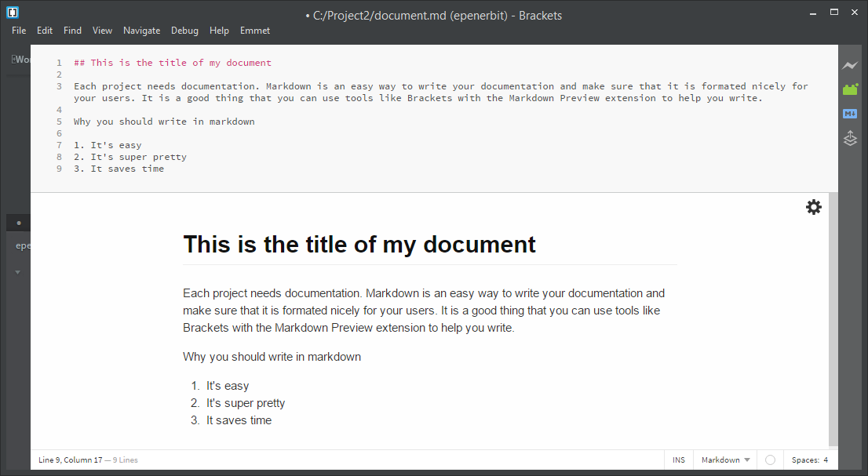Click the Markdown dropdown arrow
The height and width of the screenshot is (476, 868).
(746, 460)
